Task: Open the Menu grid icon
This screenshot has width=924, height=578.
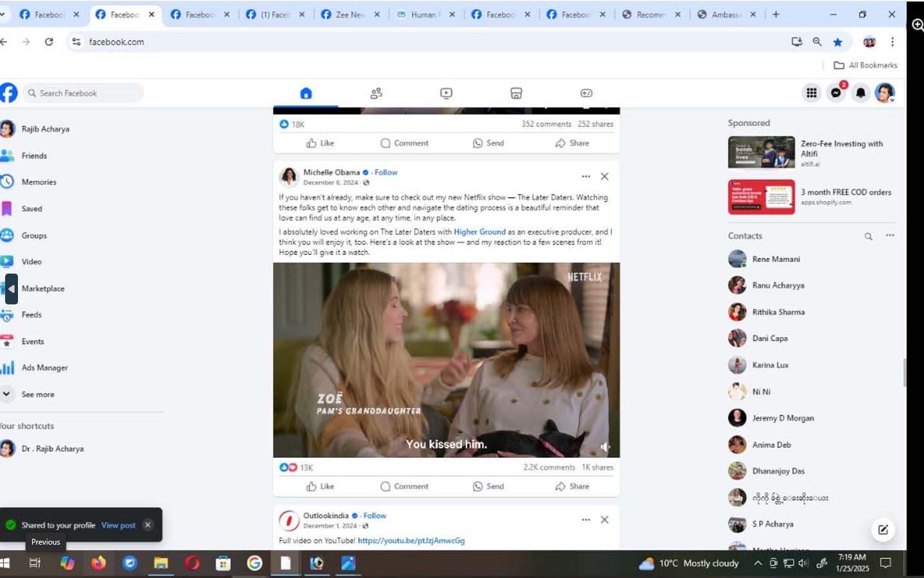Action: pos(812,93)
